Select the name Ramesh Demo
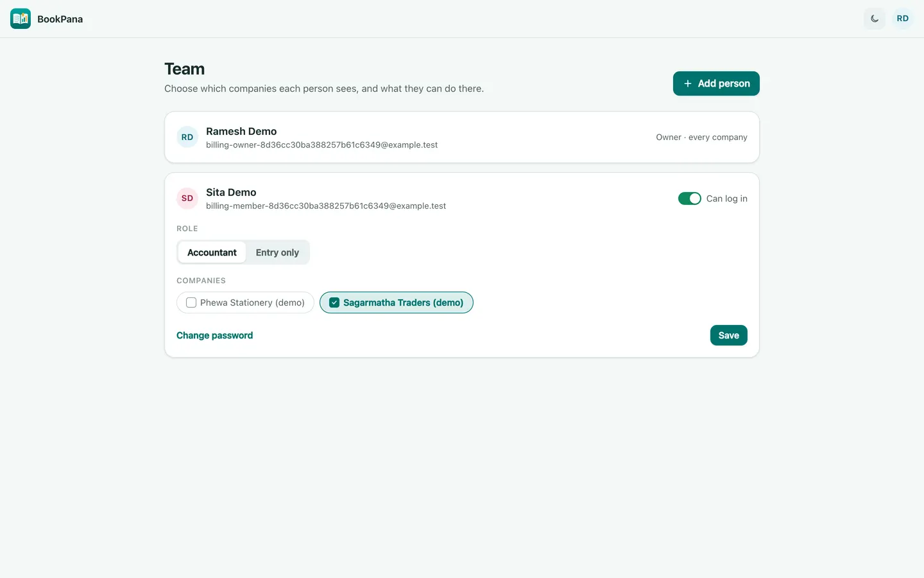Image resolution: width=924 pixels, height=578 pixels. point(241,131)
